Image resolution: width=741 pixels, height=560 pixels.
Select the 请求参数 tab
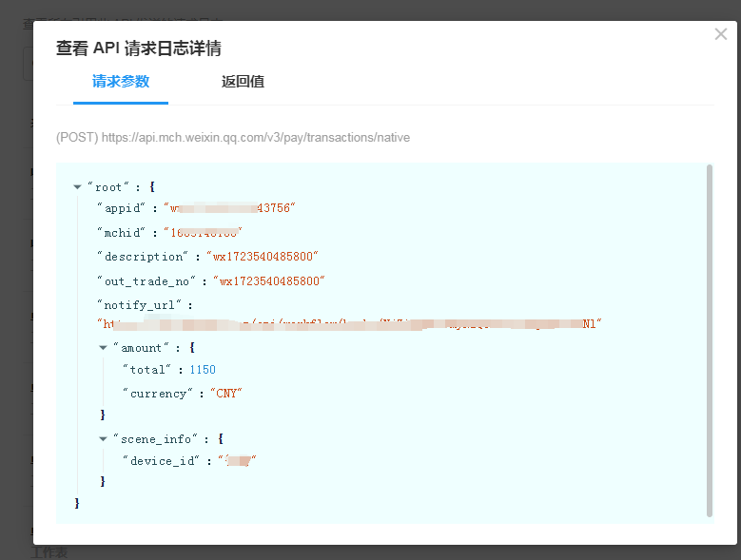(x=121, y=82)
